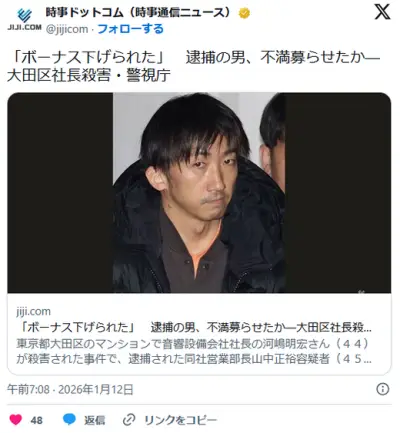Viewport: 400px width, 433px height.
Task: Like the post with the heart icon
Action: click(x=16, y=420)
